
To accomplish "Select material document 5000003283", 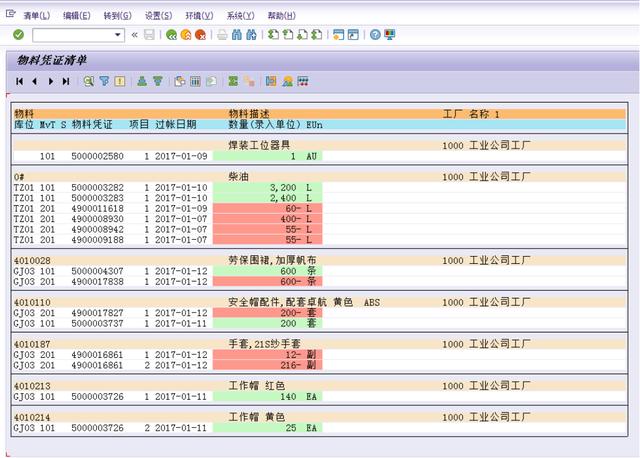I will point(98,198).
